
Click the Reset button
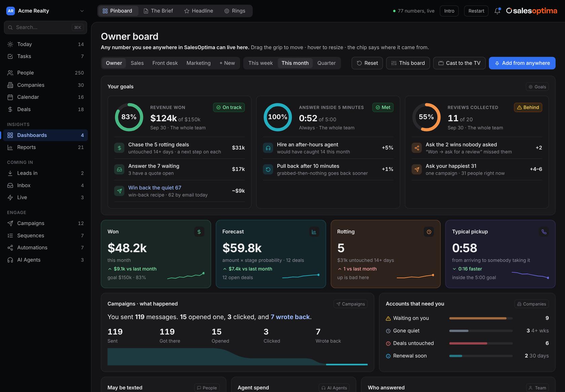(x=367, y=63)
